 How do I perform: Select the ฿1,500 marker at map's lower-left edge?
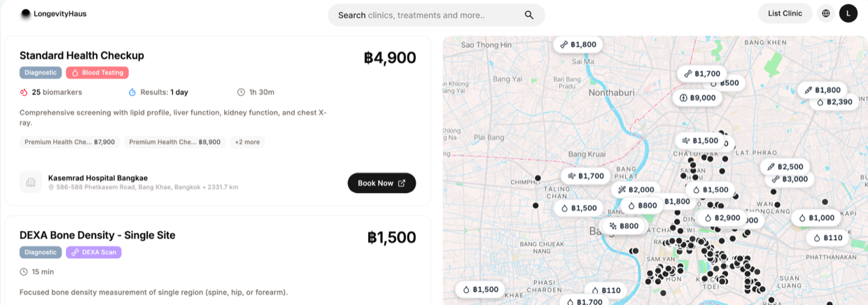tap(480, 290)
